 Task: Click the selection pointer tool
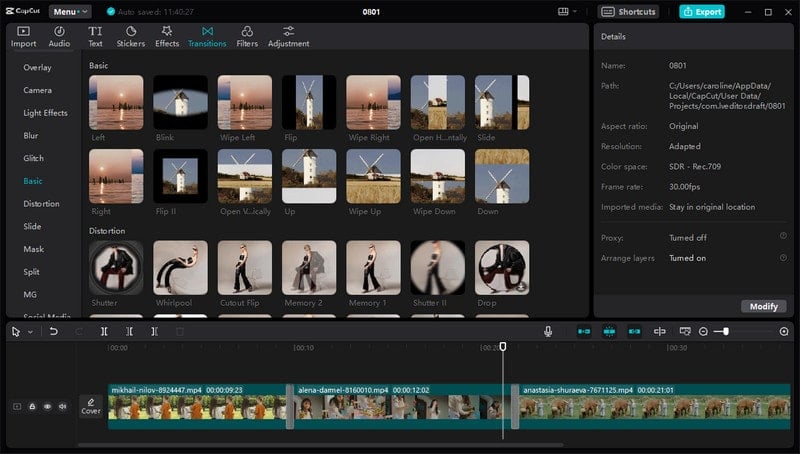point(16,332)
